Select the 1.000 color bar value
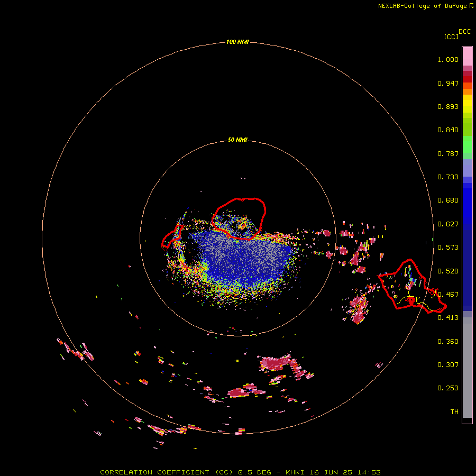Screen dimensions: 476x476 pos(448,59)
